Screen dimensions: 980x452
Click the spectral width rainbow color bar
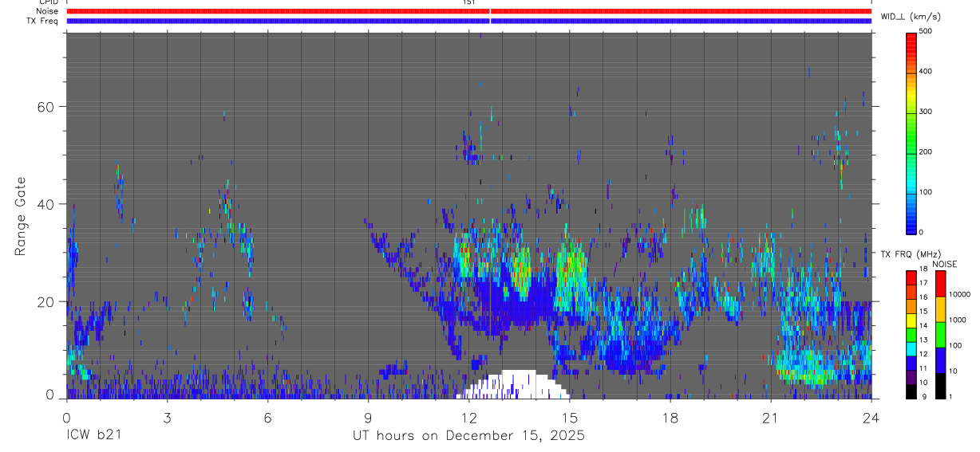pos(911,132)
